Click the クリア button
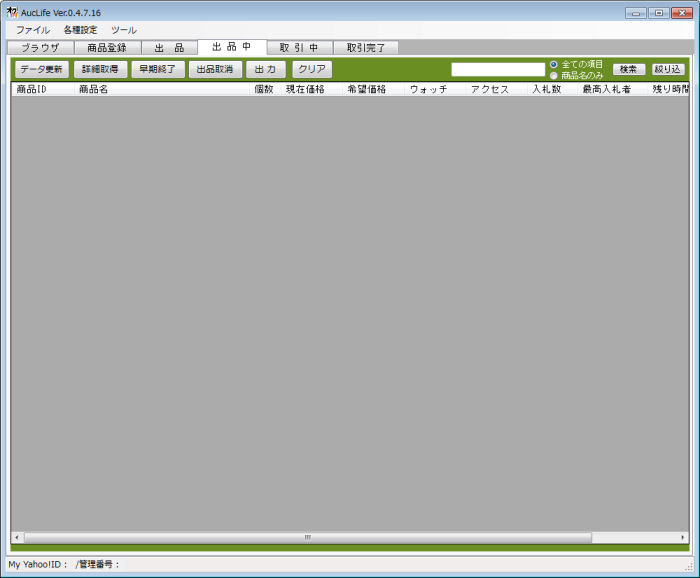700x578 pixels. click(x=312, y=69)
